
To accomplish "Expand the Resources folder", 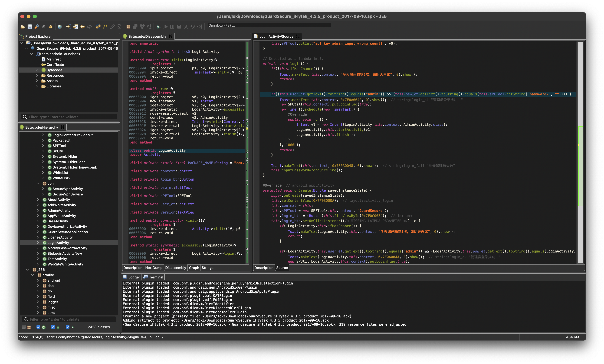I will click(37, 75).
